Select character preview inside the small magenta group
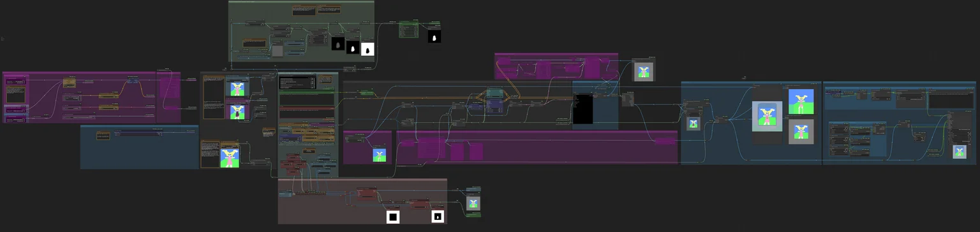This screenshot has width=980, height=232. pos(380,155)
